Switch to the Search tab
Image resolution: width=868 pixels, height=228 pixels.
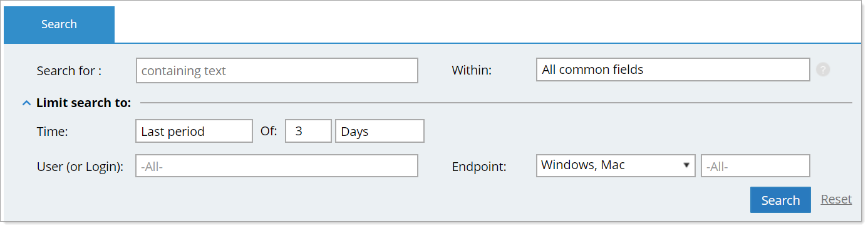tap(59, 24)
